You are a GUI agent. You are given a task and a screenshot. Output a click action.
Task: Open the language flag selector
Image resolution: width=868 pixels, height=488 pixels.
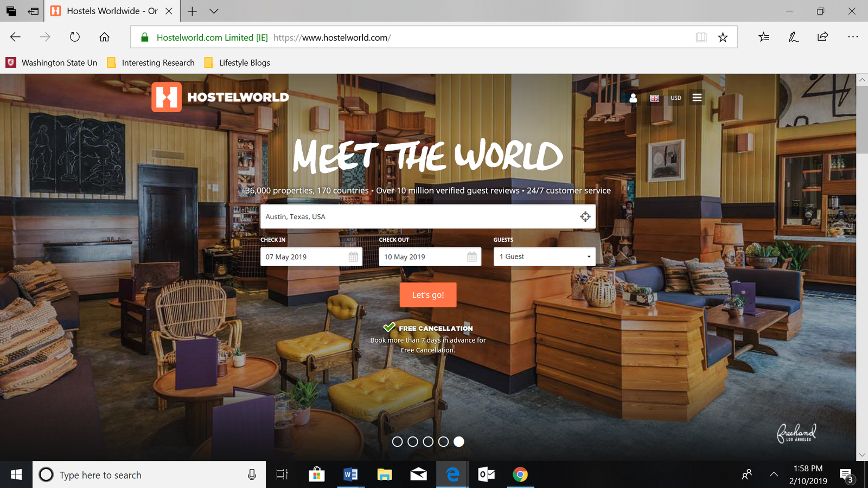[655, 98]
